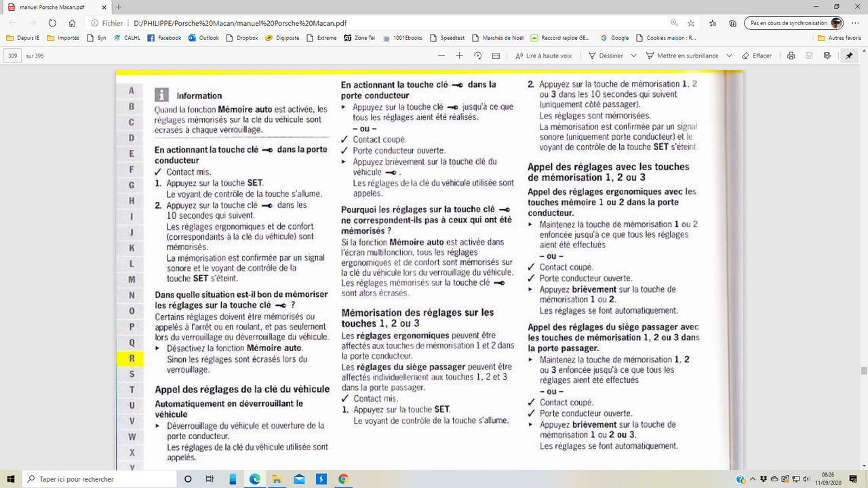Click index letter M in the margin
Screen dimensions: 868x488
132,279
